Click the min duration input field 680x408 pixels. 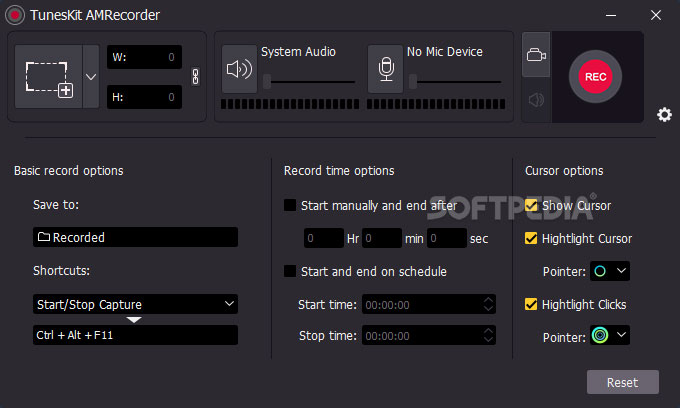(382, 238)
